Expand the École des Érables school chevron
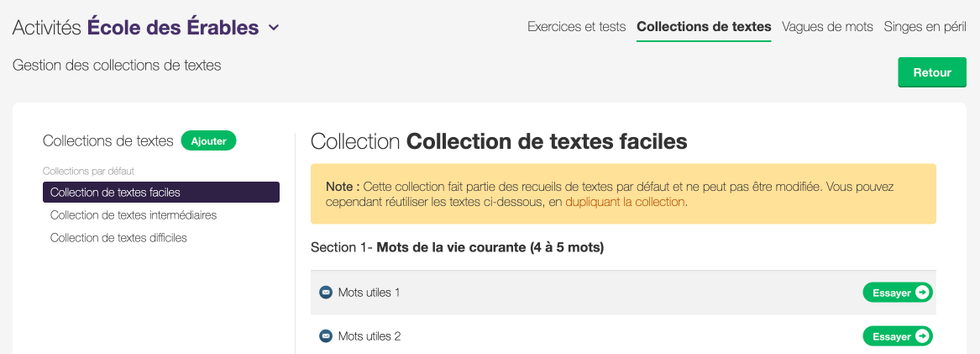 (274, 28)
